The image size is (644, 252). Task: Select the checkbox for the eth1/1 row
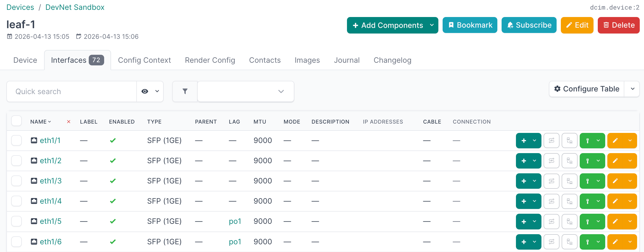tap(16, 140)
